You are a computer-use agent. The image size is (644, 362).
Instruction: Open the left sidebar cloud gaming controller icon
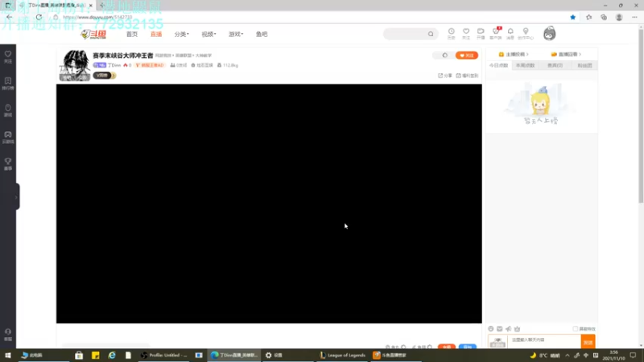pyautogui.click(x=8, y=137)
